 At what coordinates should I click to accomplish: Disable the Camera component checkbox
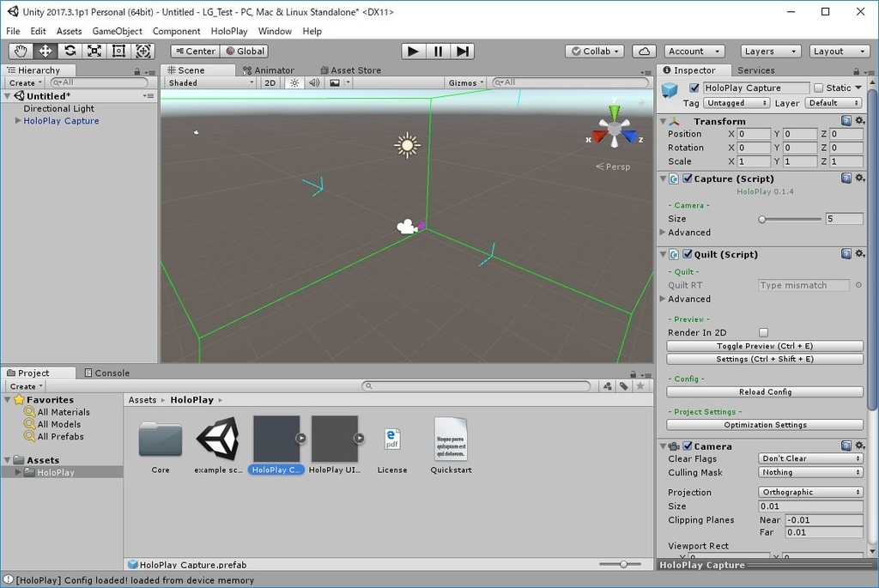[x=688, y=446]
